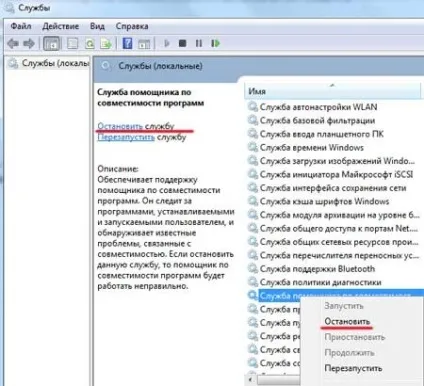Viewport: 424px width, 386px height.
Task: Click the Службы window title icon
Action: pos(9,8)
